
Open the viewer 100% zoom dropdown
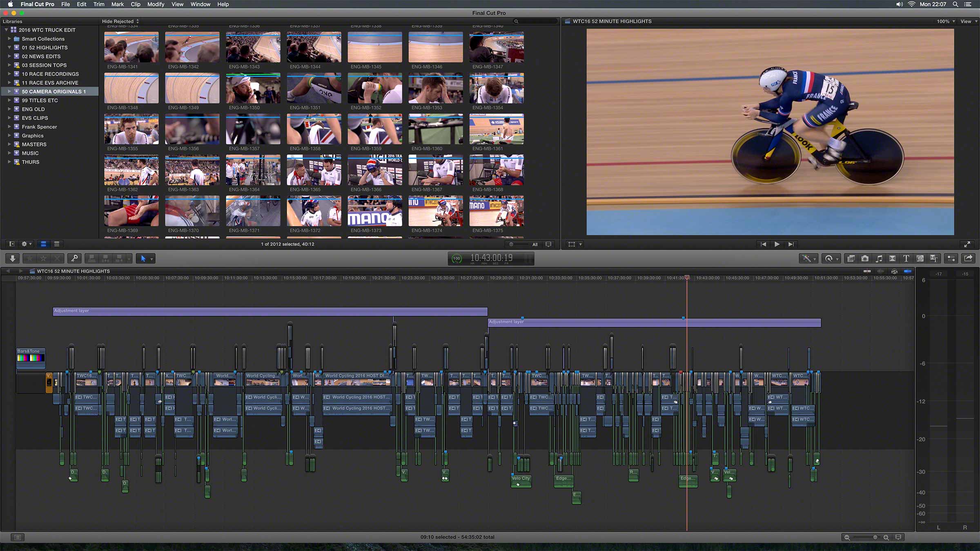pos(946,21)
